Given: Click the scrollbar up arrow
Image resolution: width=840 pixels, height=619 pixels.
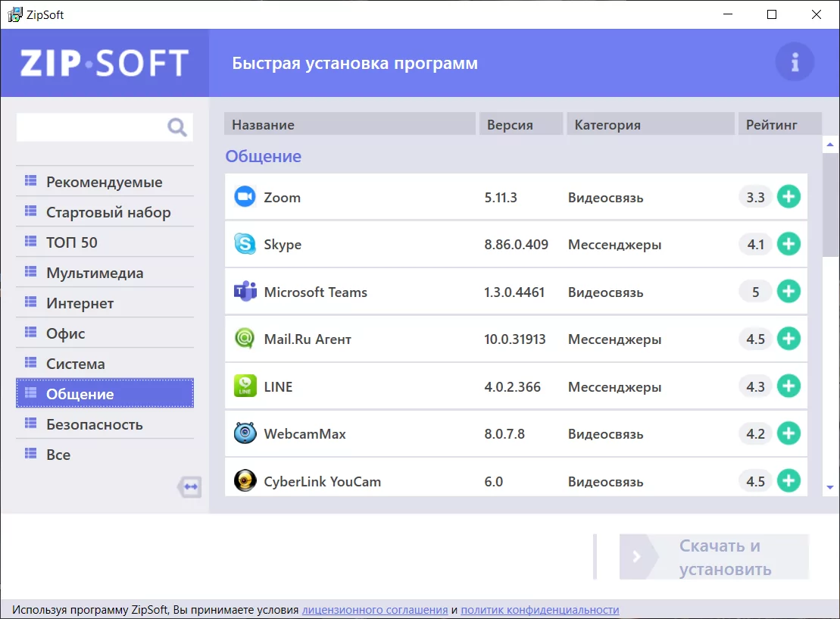Looking at the screenshot, I should pos(830,144).
